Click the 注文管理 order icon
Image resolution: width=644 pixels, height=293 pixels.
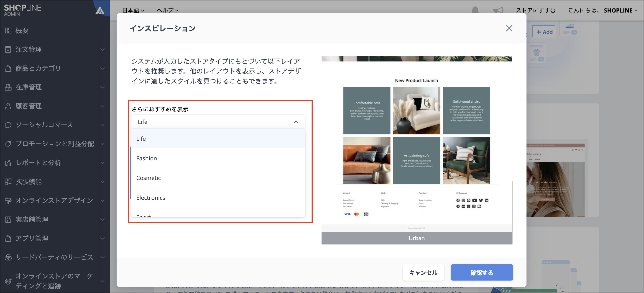click(x=8, y=49)
